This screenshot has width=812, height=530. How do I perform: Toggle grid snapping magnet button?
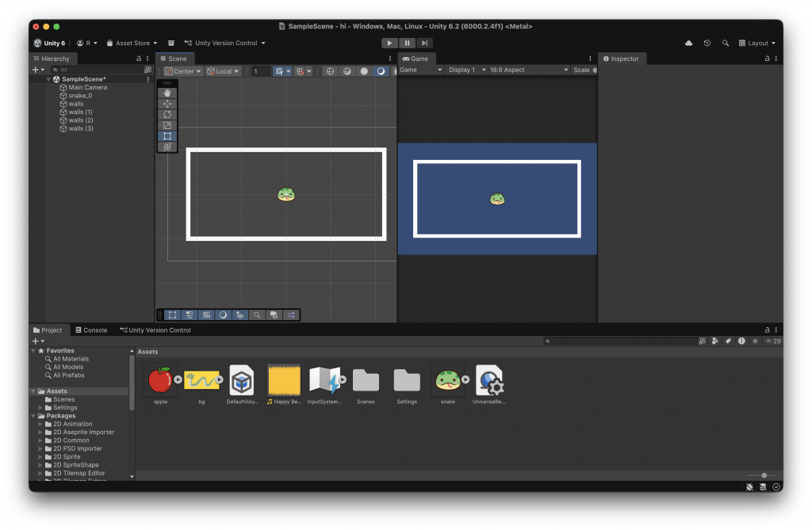coord(300,71)
